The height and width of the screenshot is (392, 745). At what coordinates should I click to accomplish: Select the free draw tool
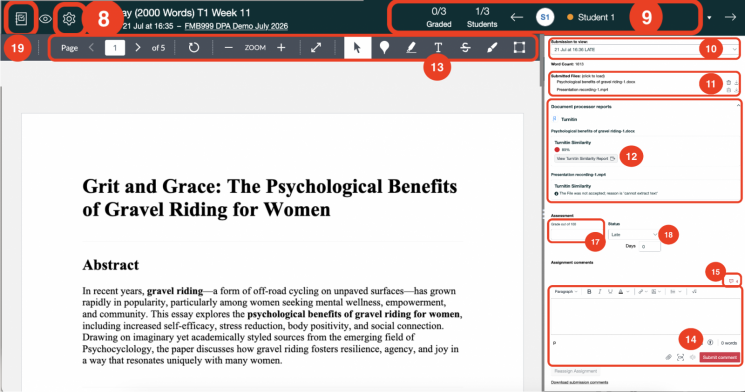492,48
